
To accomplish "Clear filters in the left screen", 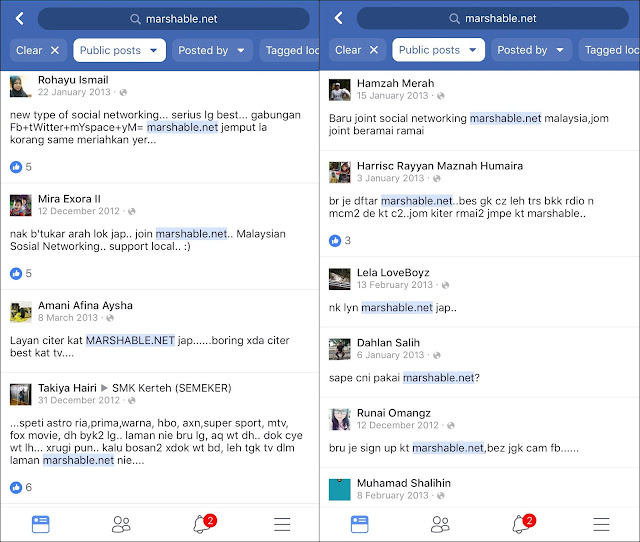I will [x=38, y=50].
